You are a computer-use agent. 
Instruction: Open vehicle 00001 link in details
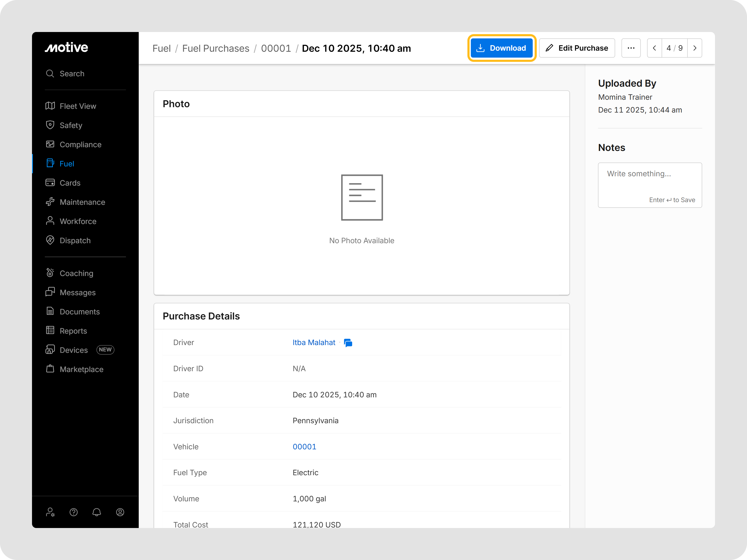[304, 447]
